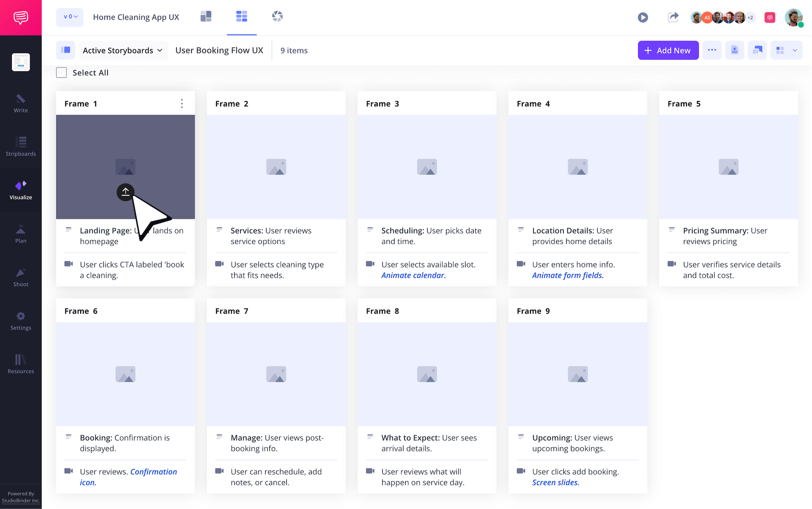Open the Shoot section in the sidebar
812x509 pixels.
point(20,277)
